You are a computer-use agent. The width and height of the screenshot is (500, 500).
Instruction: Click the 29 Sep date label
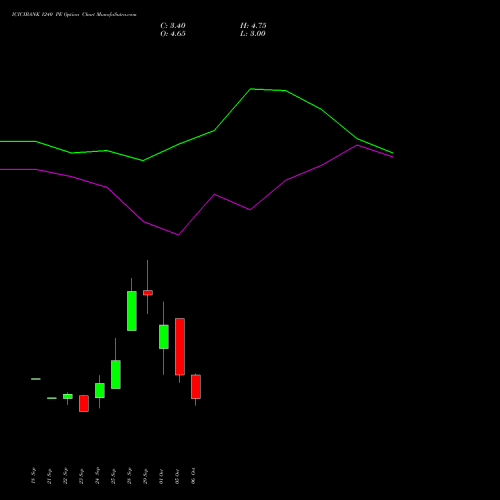[145, 476]
